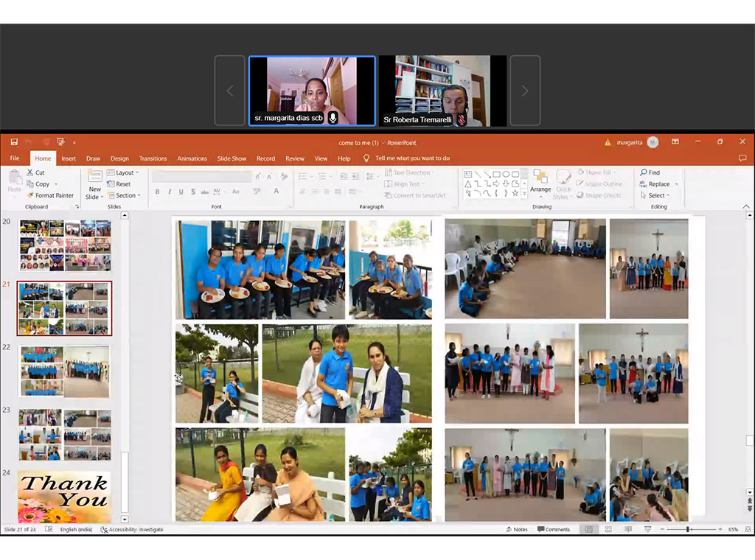Toggle microphone for sr. margarita dias

tap(333, 118)
